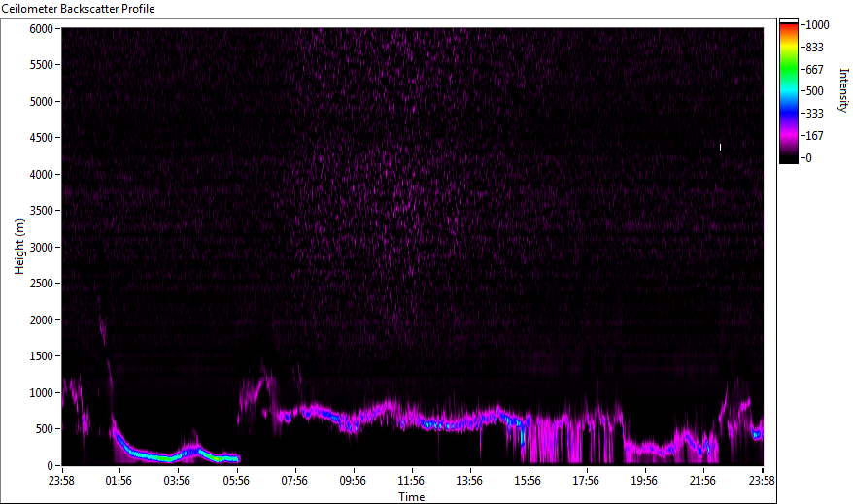The width and height of the screenshot is (853, 504).
Task: Click the 500 height axis value on the left
Action: pyautogui.click(x=45, y=429)
